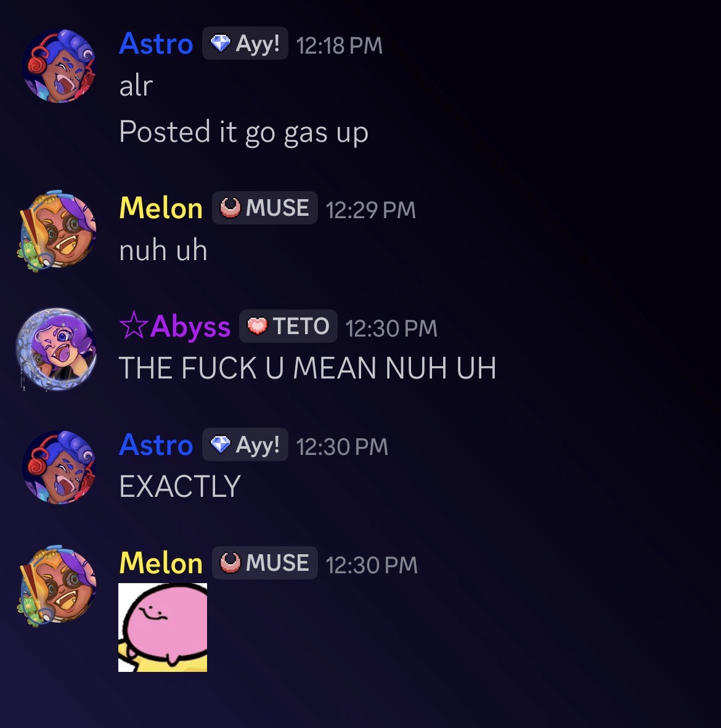Select the 'Posted it go gas up' message
This screenshot has width=721, height=728.
(x=244, y=133)
